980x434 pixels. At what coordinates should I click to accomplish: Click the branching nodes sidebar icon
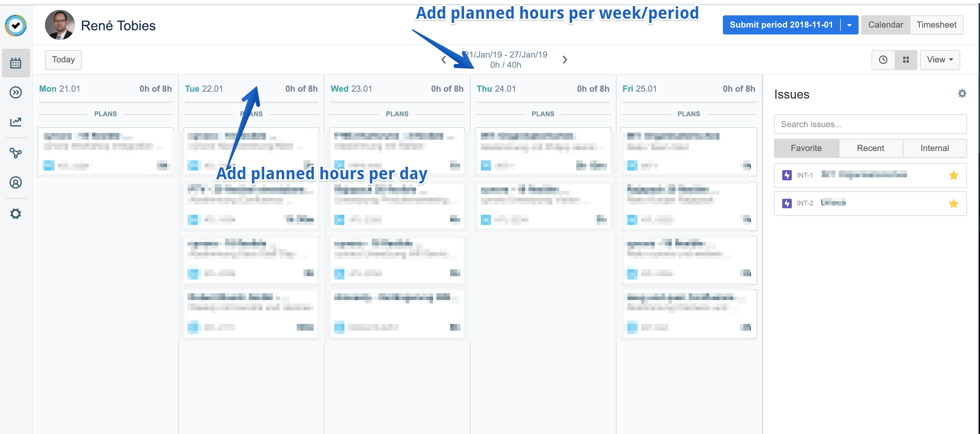click(x=16, y=153)
